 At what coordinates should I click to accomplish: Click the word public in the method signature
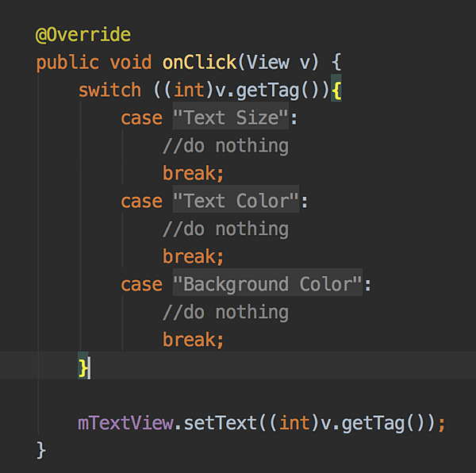(x=67, y=63)
